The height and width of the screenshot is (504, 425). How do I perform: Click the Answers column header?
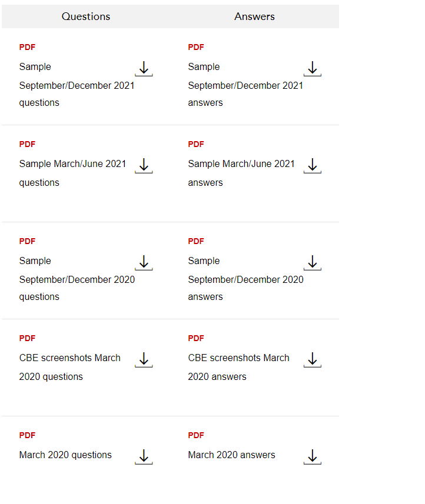coord(254,16)
